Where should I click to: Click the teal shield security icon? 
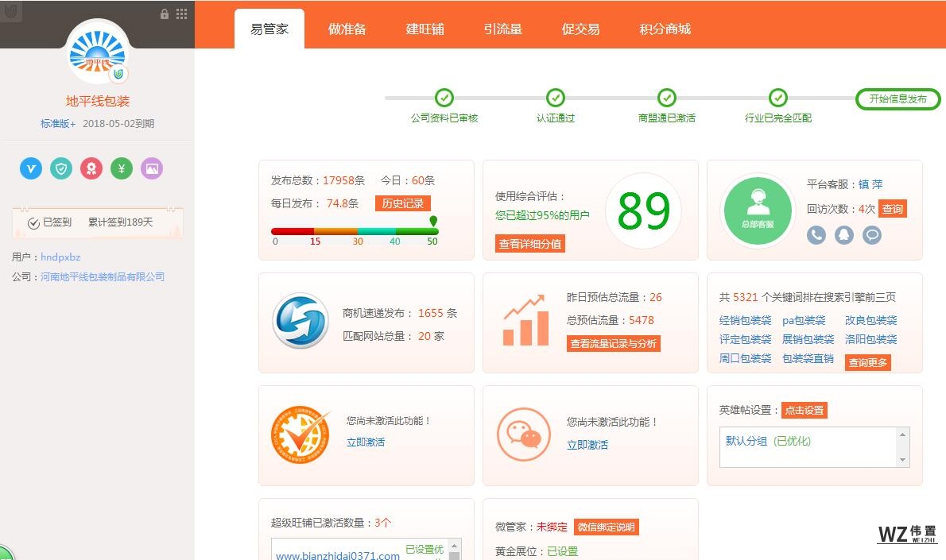[61, 168]
